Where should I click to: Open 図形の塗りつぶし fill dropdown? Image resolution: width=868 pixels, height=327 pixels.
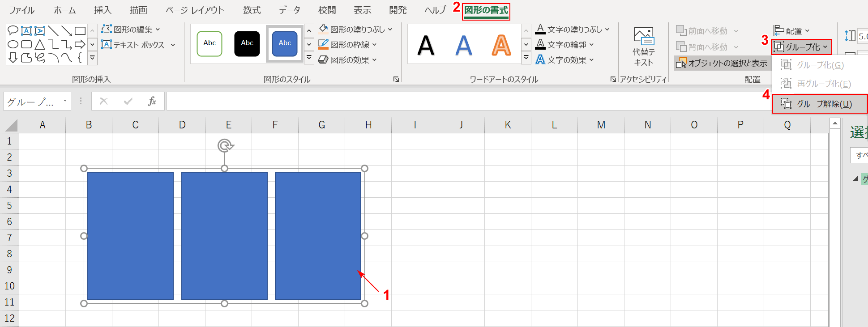pyautogui.click(x=355, y=30)
